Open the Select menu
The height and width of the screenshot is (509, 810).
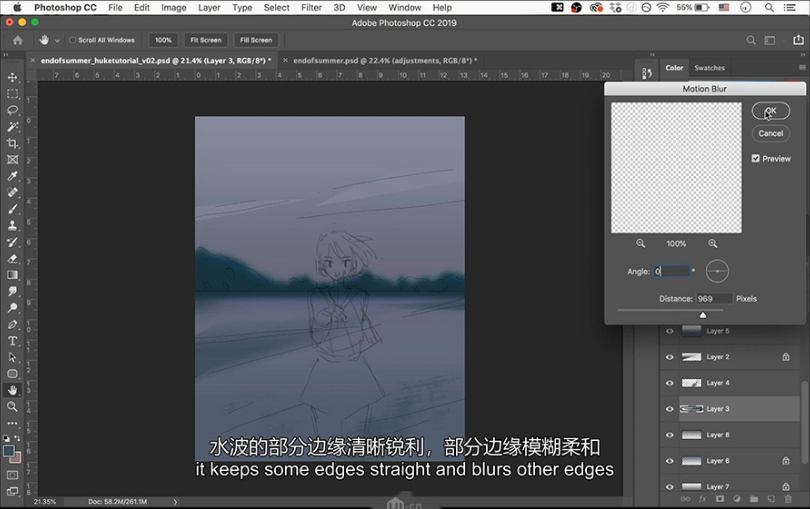pyautogui.click(x=276, y=8)
